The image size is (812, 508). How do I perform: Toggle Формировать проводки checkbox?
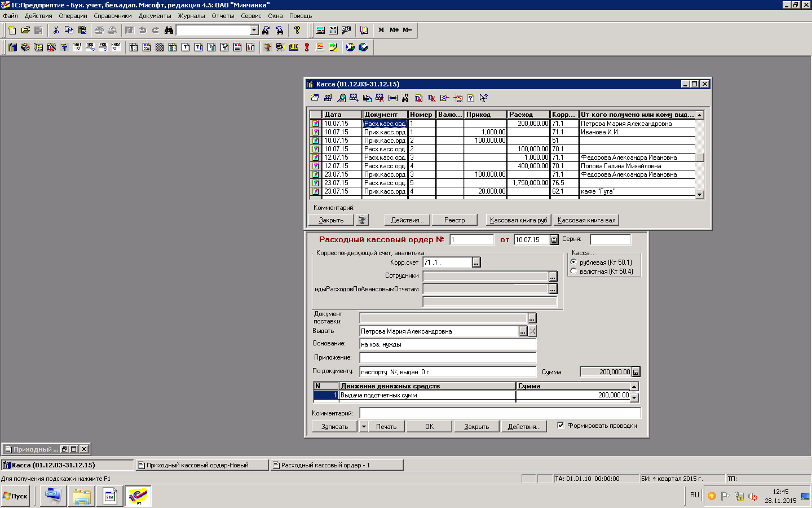pyautogui.click(x=561, y=426)
